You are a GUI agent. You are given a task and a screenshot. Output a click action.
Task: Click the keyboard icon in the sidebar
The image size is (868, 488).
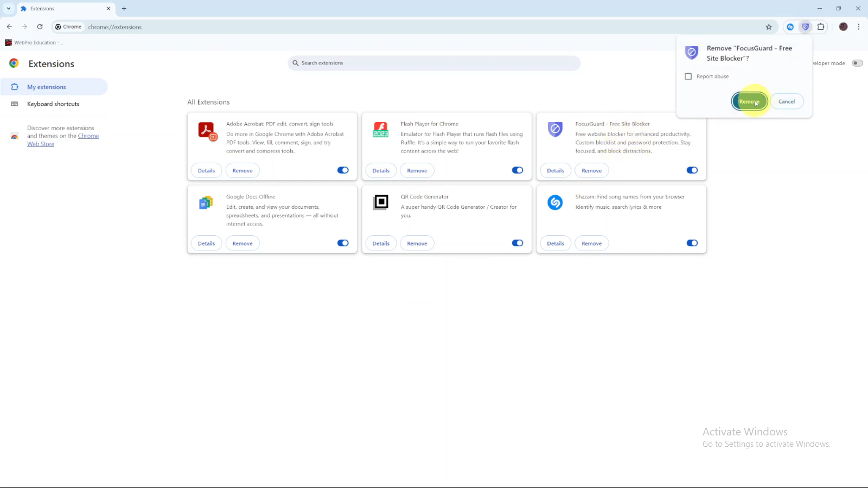(x=15, y=104)
